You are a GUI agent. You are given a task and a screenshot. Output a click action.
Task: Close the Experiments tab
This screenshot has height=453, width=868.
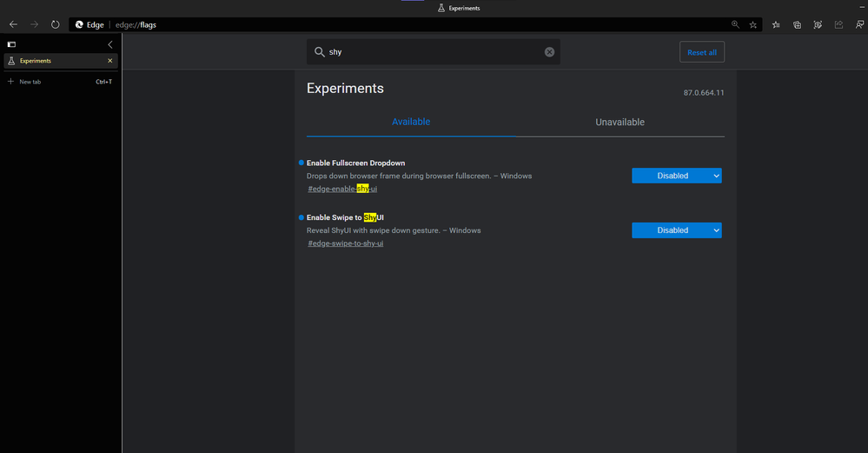pos(109,61)
